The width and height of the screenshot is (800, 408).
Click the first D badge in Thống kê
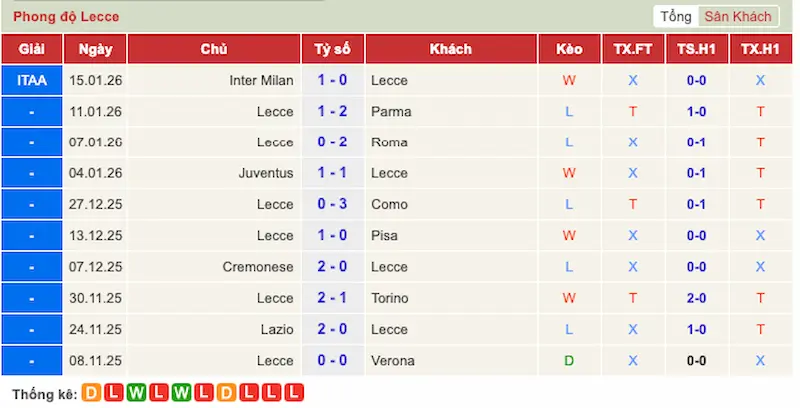(91, 394)
